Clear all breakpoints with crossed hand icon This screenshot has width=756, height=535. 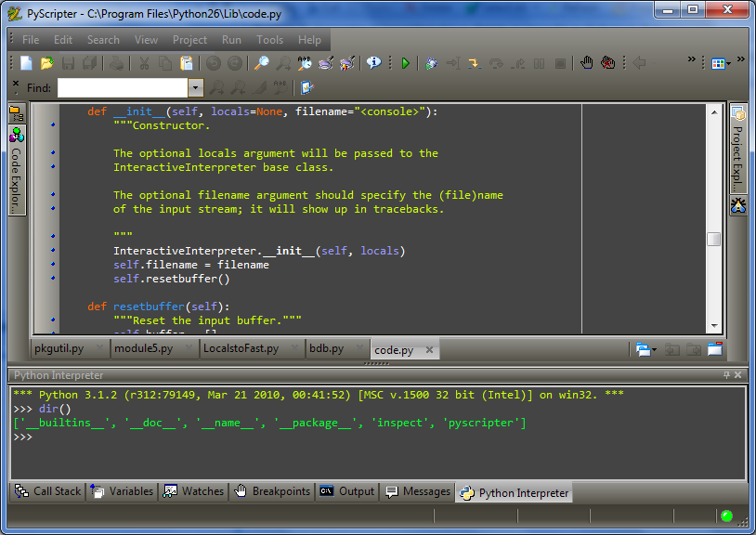click(x=607, y=63)
